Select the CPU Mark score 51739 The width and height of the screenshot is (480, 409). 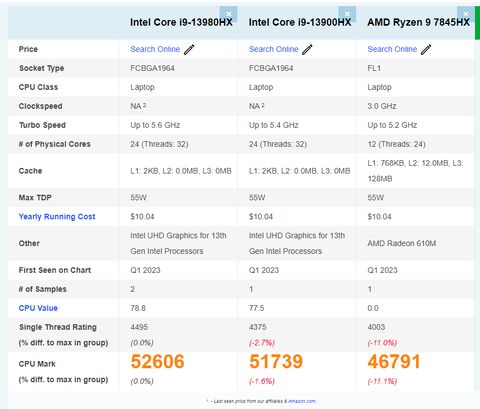click(x=276, y=362)
